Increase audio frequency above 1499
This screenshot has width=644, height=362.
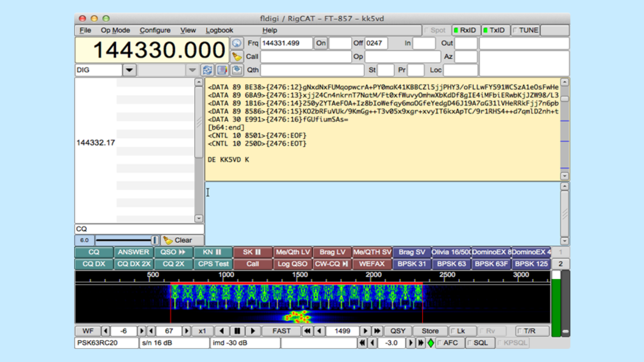[x=365, y=331]
